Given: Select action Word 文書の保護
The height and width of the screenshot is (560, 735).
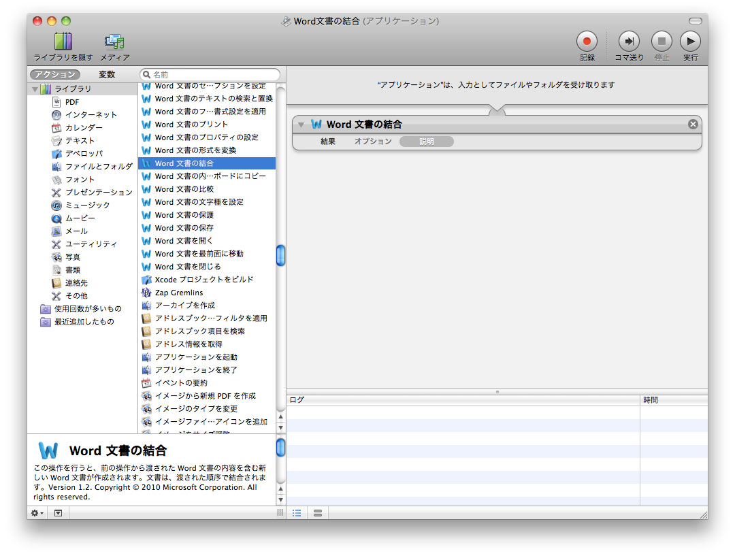Looking at the screenshot, I should click(x=207, y=215).
